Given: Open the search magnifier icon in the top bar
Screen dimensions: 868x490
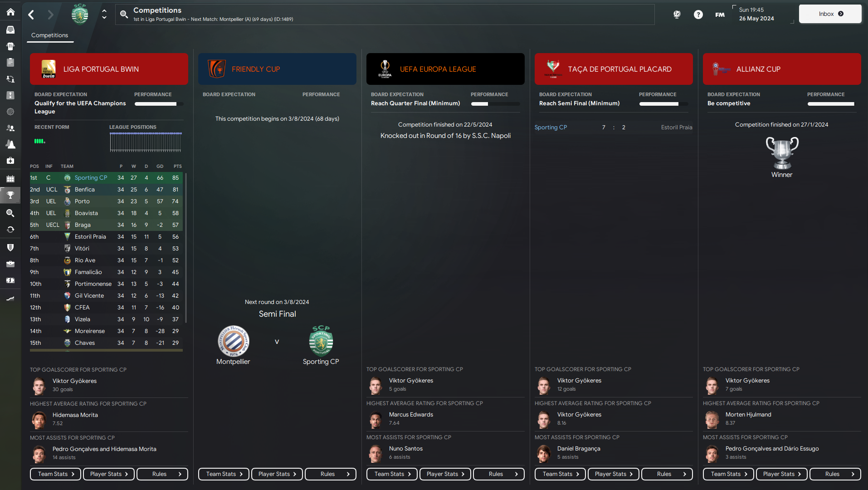Looking at the screenshot, I should pos(124,15).
